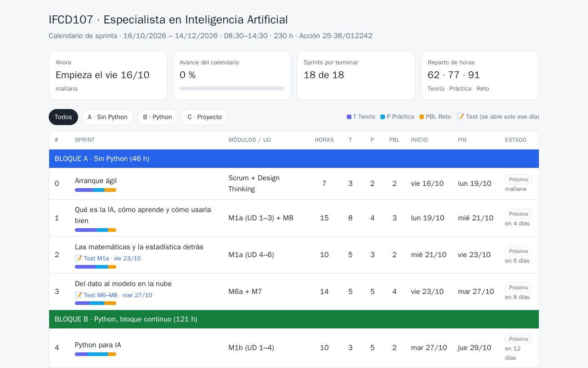Click the PBL Reto legend color swatch

pyautogui.click(x=422, y=117)
